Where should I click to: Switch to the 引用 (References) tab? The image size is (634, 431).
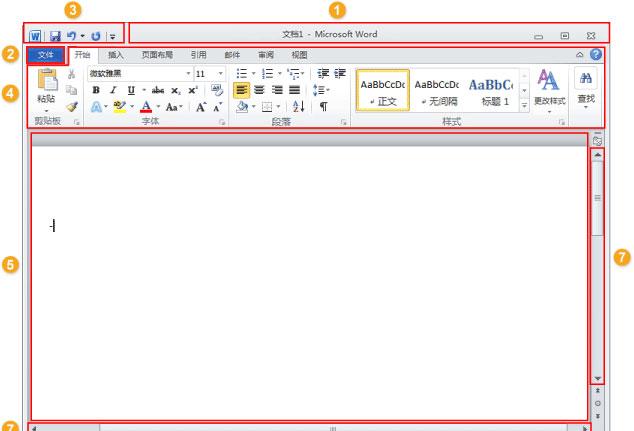pyautogui.click(x=199, y=55)
